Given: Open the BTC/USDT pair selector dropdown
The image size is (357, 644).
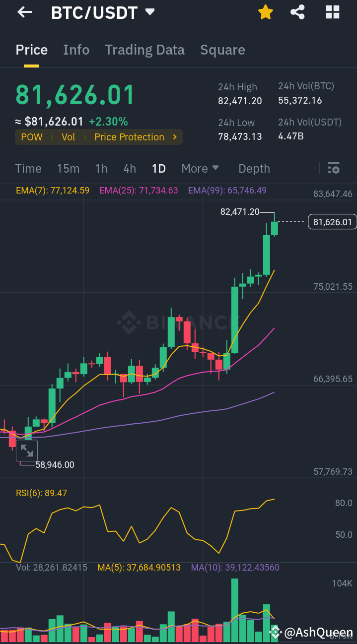Looking at the screenshot, I should click(149, 13).
